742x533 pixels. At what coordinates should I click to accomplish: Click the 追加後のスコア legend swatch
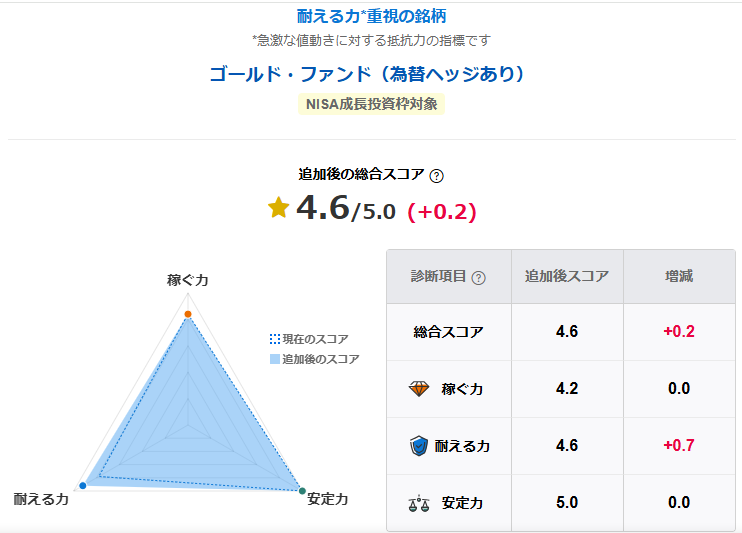coord(275,358)
